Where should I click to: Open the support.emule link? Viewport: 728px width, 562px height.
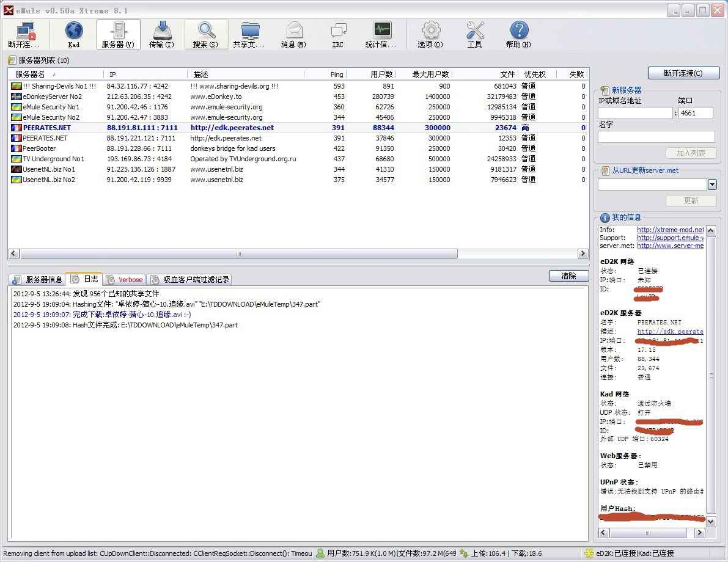coord(670,238)
